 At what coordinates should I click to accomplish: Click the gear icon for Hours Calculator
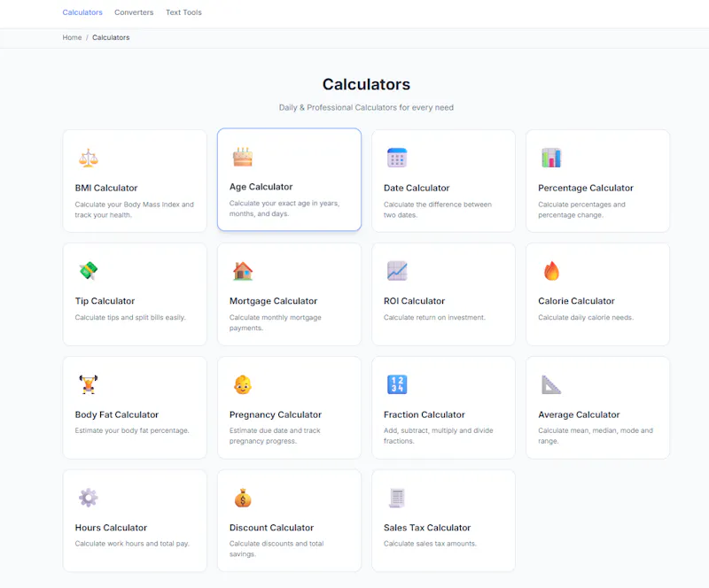point(88,498)
